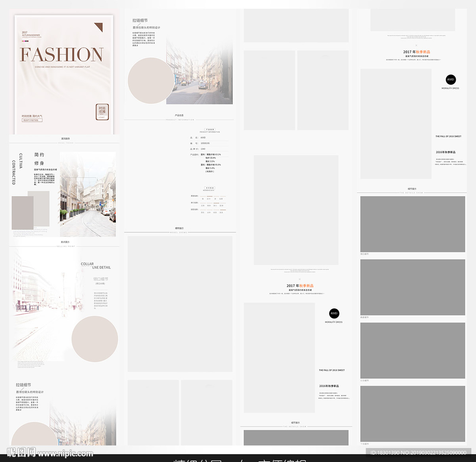
Task: Select the product code 10500195 value
Action: 205,143
